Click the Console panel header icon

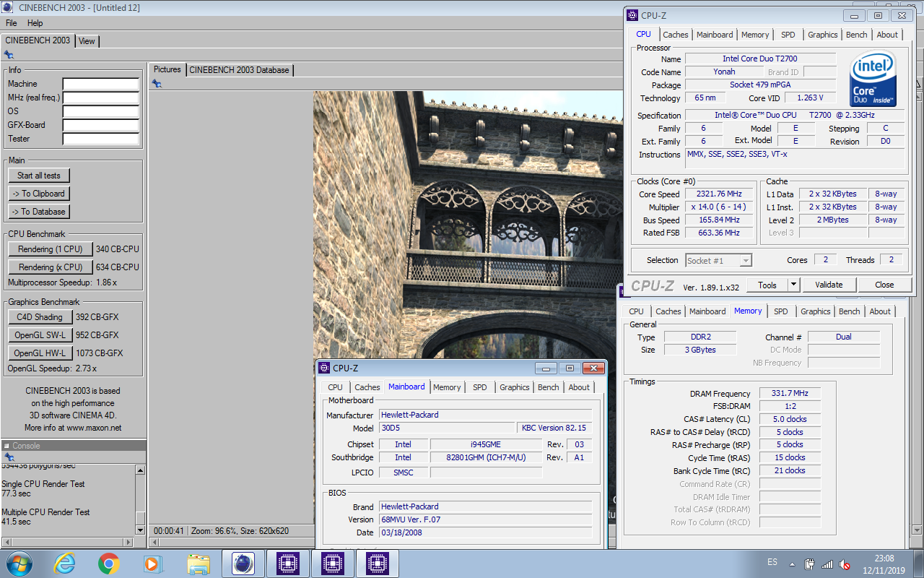pyautogui.click(x=7, y=446)
